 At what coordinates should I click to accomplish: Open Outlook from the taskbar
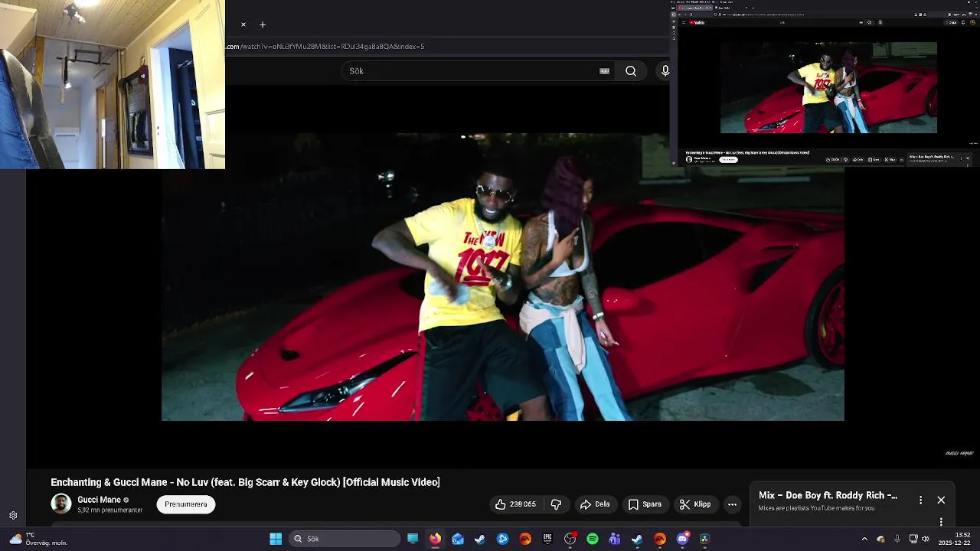pyautogui.click(x=457, y=539)
